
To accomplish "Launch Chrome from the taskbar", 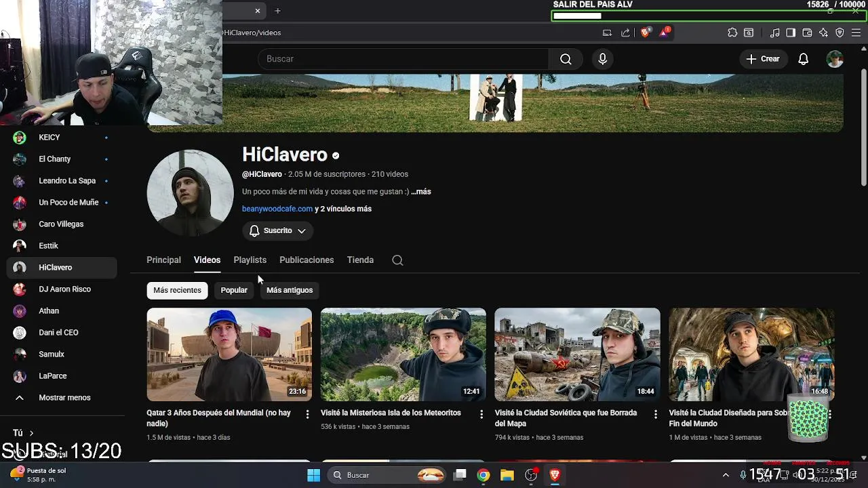I will tap(483, 475).
